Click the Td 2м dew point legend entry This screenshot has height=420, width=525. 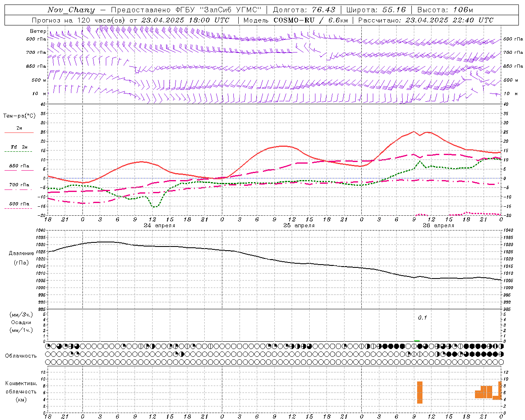[19, 148]
